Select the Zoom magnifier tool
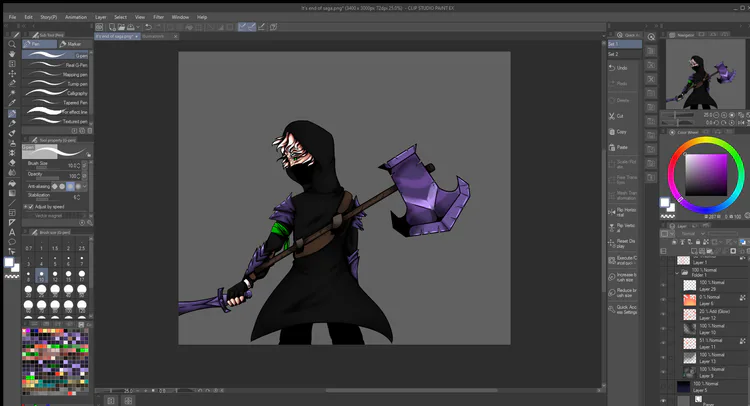The height and width of the screenshot is (406, 750). (x=12, y=44)
